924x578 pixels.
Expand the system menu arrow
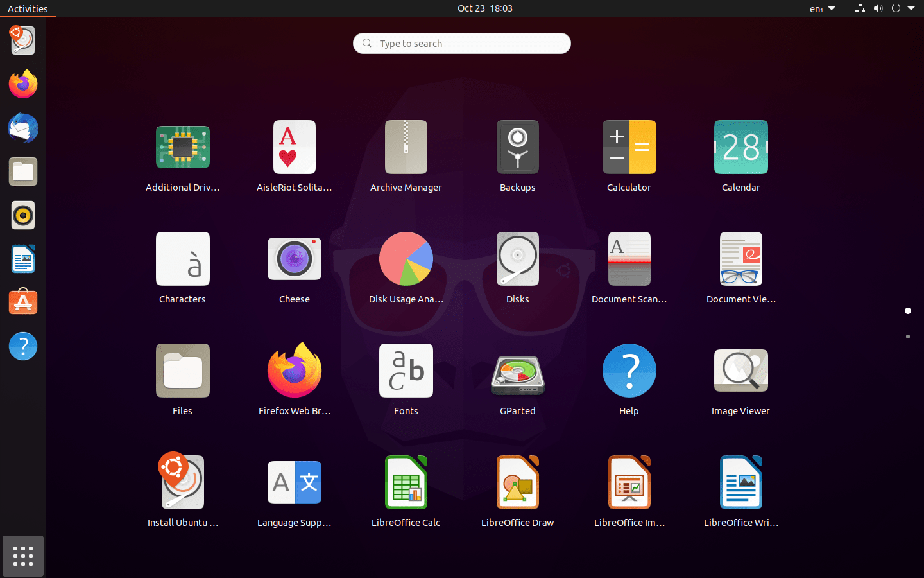(x=911, y=8)
